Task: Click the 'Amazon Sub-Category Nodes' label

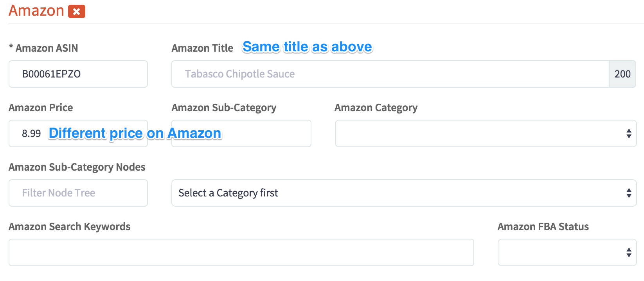Action: click(x=77, y=167)
